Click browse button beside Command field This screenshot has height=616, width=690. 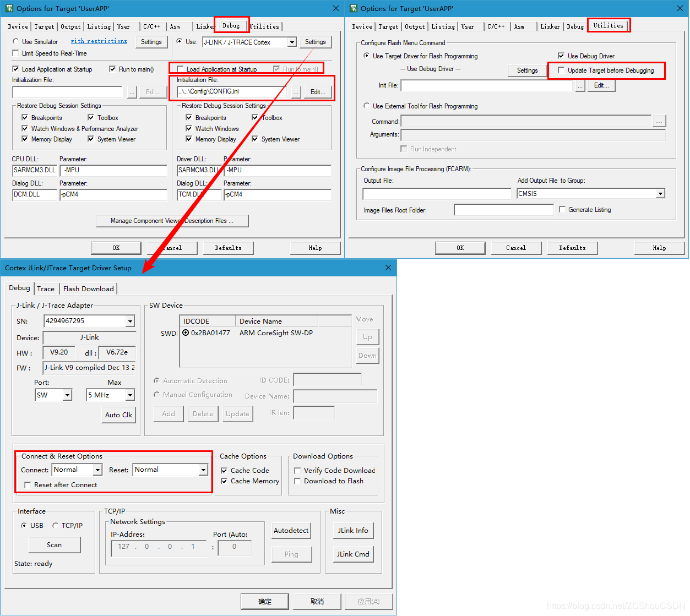pos(659,121)
